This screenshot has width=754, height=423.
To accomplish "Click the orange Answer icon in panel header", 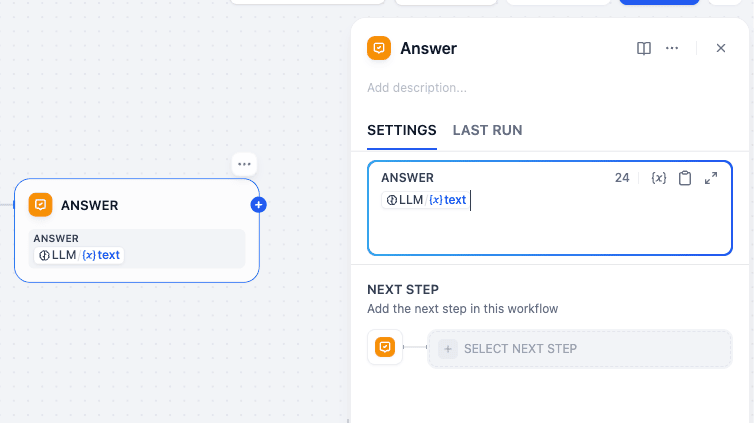I will 379,48.
